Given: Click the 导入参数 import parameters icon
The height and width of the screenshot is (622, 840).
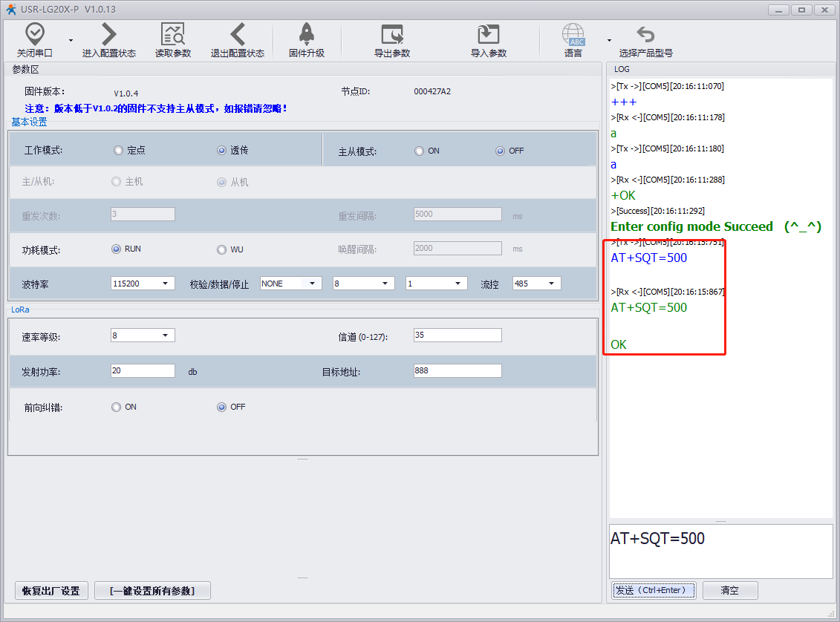Looking at the screenshot, I should point(488,34).
